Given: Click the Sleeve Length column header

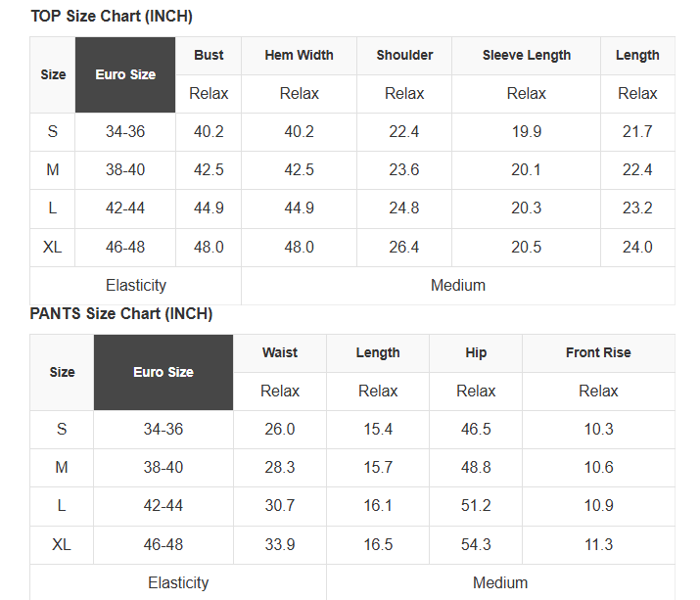Looking at the screenshot, I should [x=526, y=56].
